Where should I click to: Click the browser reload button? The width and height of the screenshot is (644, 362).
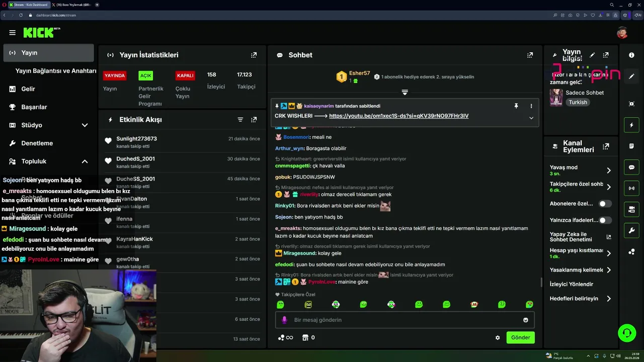coord(21,15)
